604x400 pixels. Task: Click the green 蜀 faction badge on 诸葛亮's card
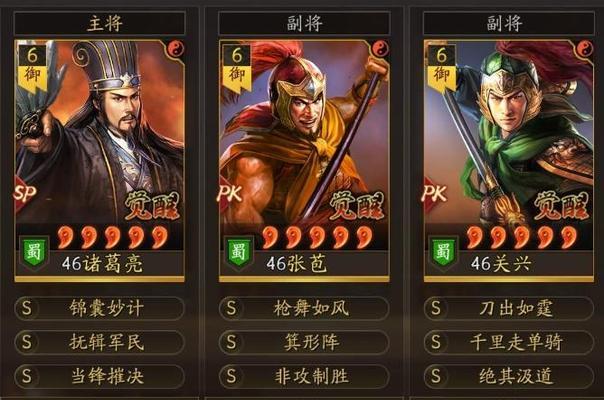pyautogui.click(x=35, y=251)
